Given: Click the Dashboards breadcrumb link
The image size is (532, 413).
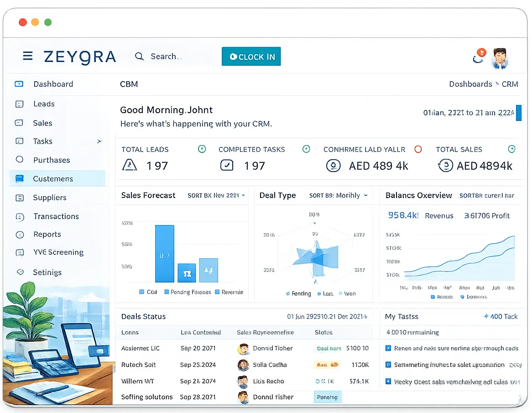Looking at the screenshot, I should click(470, 84).
